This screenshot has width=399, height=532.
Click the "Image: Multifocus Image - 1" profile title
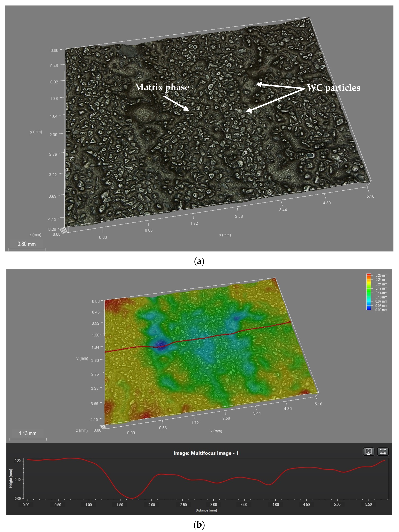tap(206, 453)
